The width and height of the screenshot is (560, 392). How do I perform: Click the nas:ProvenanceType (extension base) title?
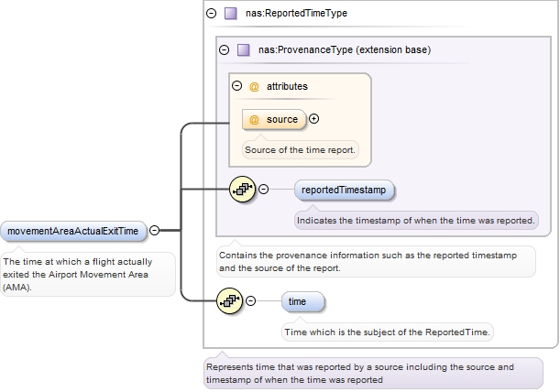coord(345,49)
